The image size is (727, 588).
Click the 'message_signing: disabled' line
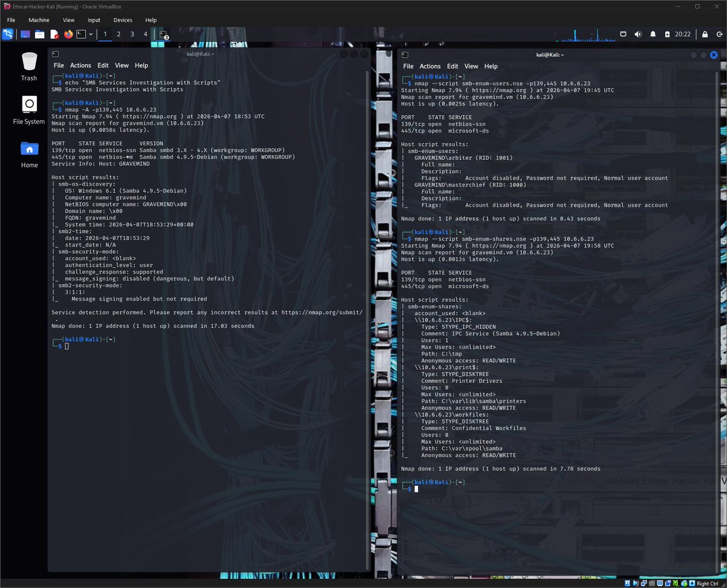click(149, 279)
